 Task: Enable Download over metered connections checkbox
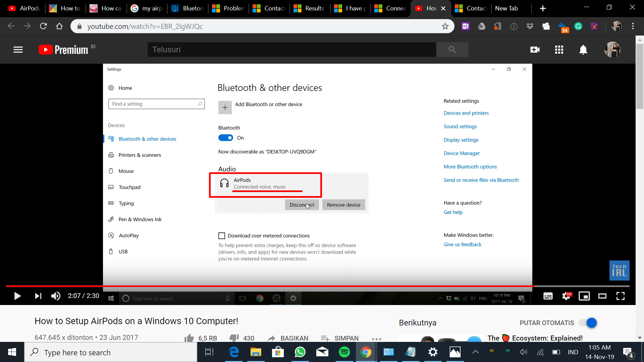(x=222, y=235)
